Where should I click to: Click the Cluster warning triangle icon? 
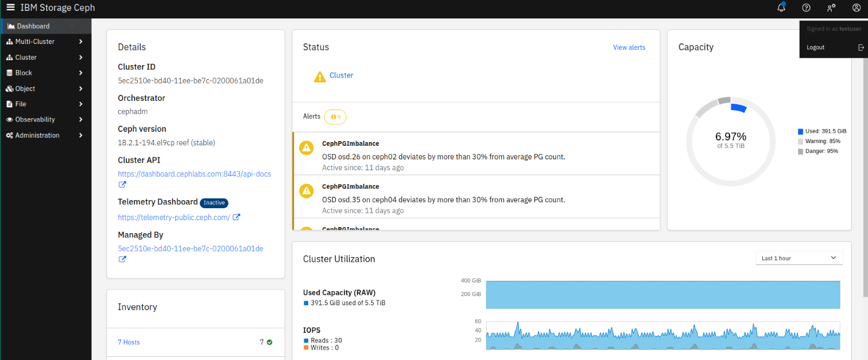pos(320,77)
